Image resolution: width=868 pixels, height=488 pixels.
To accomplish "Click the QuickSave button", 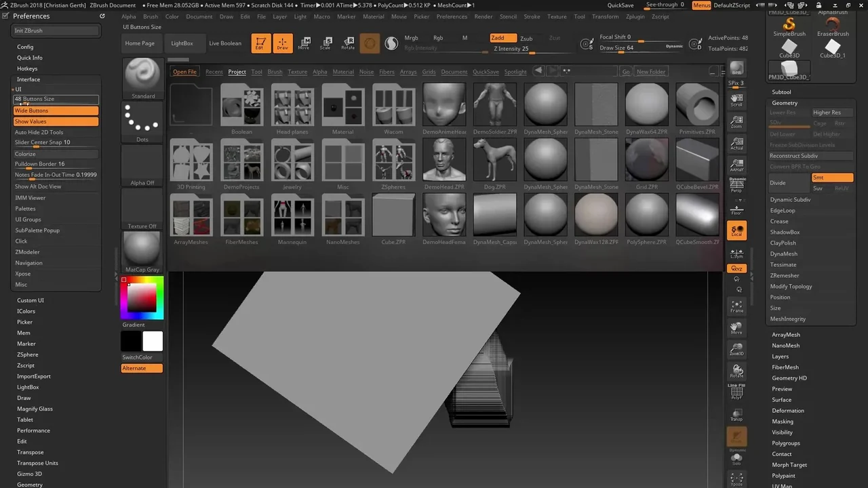I will [620, 5].
